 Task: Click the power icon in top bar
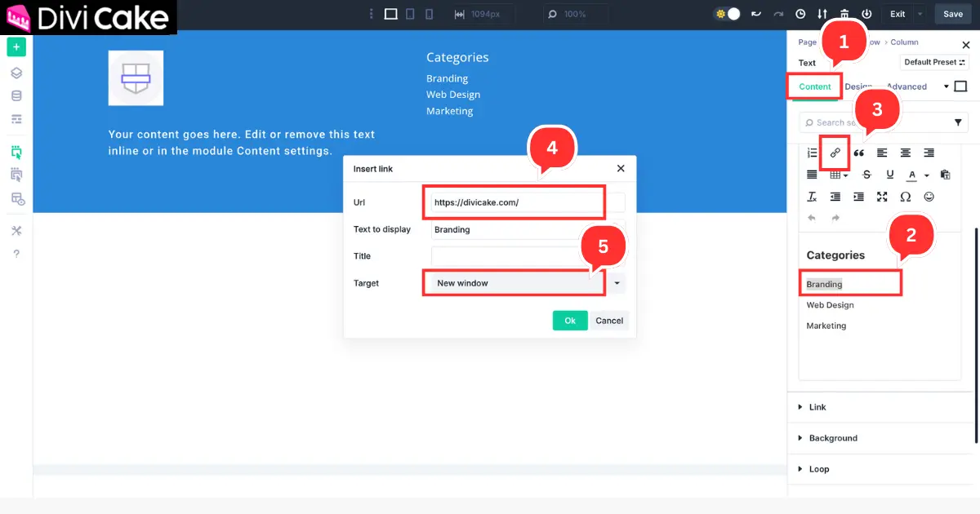[x=866, y=14]
